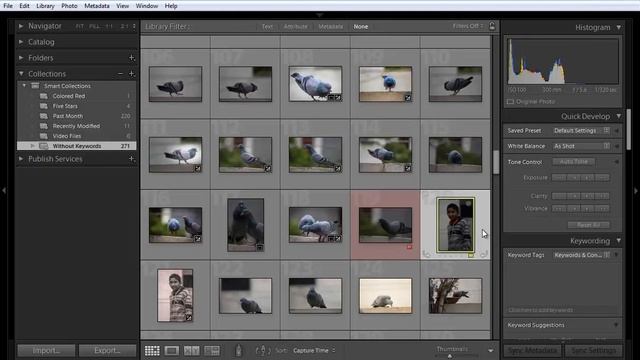Switch to Loupe view in toolbar
The height and width of the screenshot is (360, 640).
171,350
